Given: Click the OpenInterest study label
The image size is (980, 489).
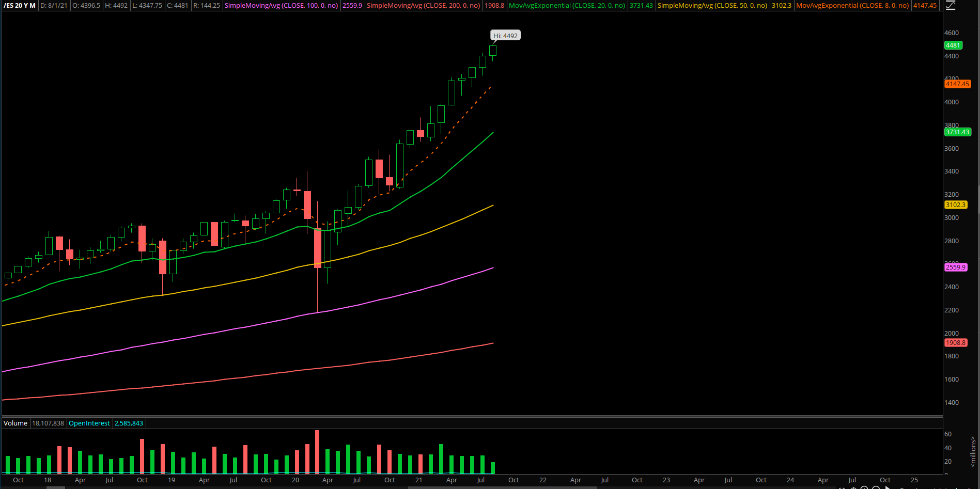Looking at the screenshot, I should 89,423.
